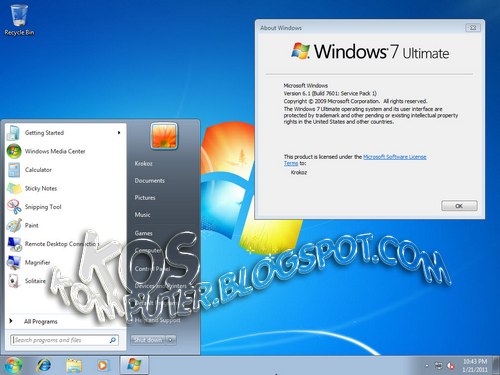Click the Copyright 2009 Microsoft Corporation line
The height and width of the screenshot is (375, 500).
coord(355,101)
